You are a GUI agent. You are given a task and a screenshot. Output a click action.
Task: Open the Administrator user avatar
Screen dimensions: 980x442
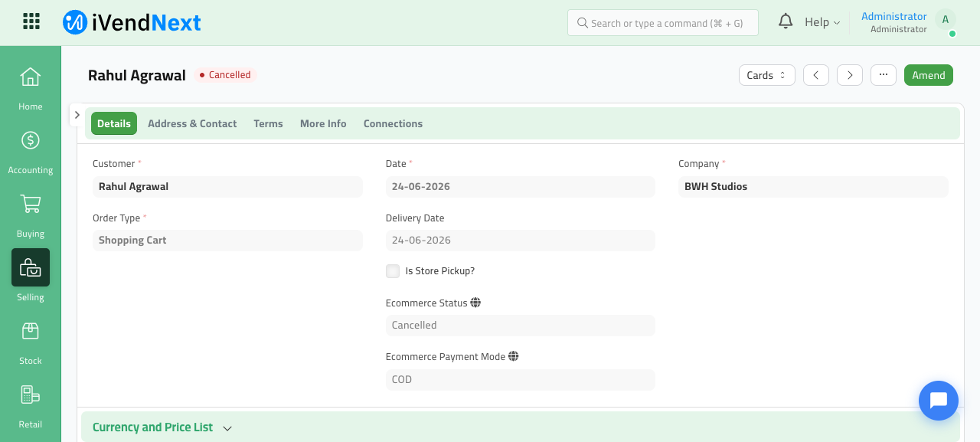[x=946, y=21]
